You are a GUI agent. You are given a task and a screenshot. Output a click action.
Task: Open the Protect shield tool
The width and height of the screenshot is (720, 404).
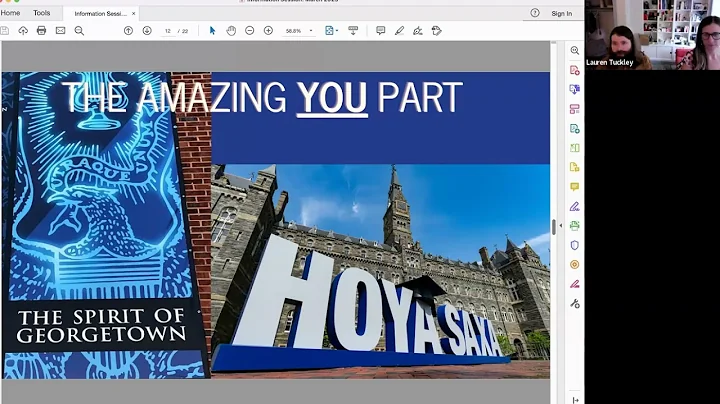point(574,245)
